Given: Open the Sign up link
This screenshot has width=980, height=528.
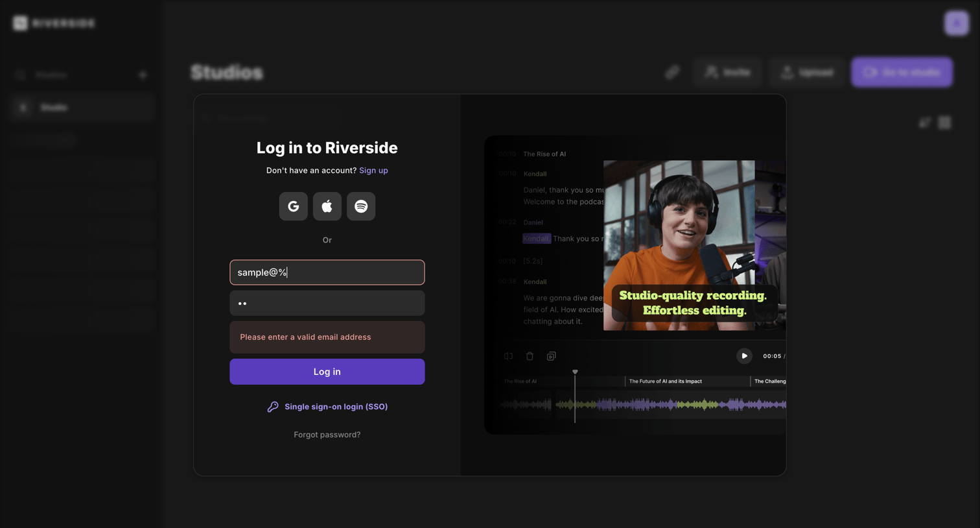Looking at the screenshot, I should [x=373, y=171].
